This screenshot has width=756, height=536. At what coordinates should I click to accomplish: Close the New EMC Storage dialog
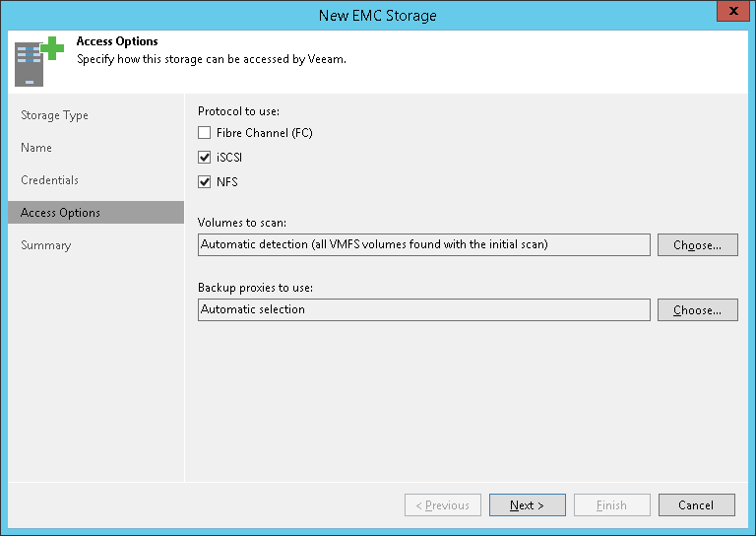[x=729, y=14]
